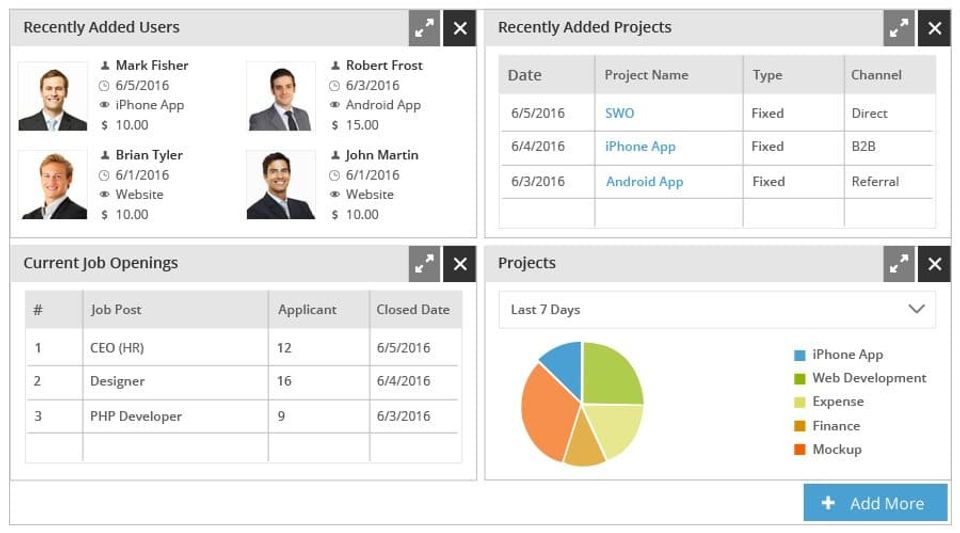Image resolution: width=960 pixels, height=533 pixels.
Task: Expand the Projects chart panel
Action: pos(900,264)
